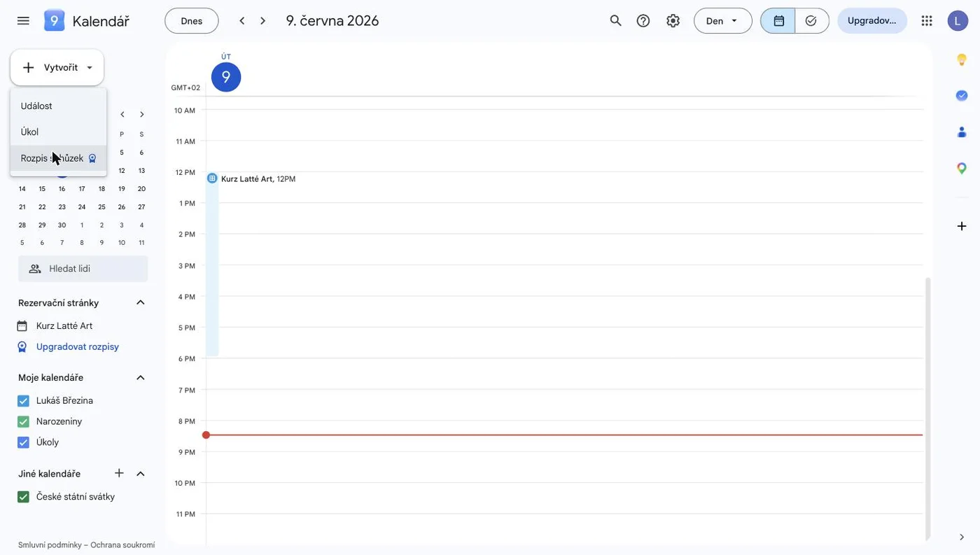Open the Den view selector dropdown

pyautogui.click(x=722, y=21)
